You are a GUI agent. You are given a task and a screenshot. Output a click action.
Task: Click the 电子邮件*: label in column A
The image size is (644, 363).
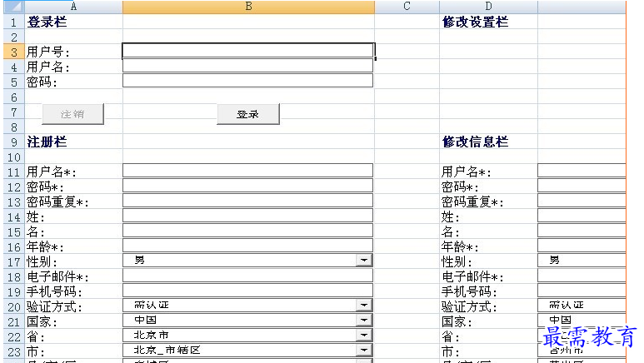click(57, 276)
